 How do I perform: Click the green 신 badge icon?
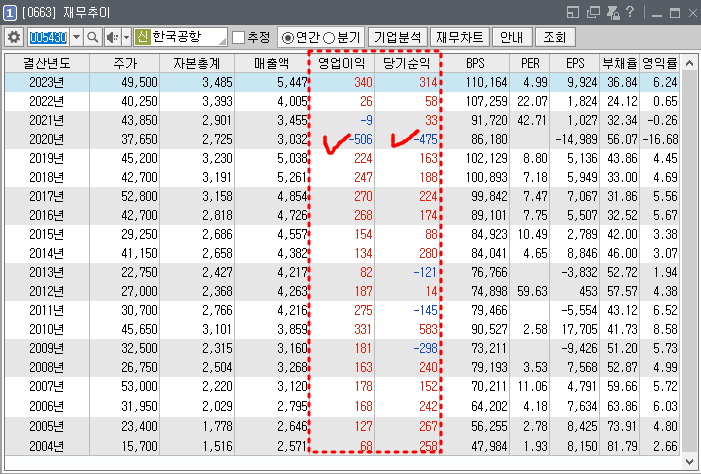pyautogui.click(x=143, y=37)
